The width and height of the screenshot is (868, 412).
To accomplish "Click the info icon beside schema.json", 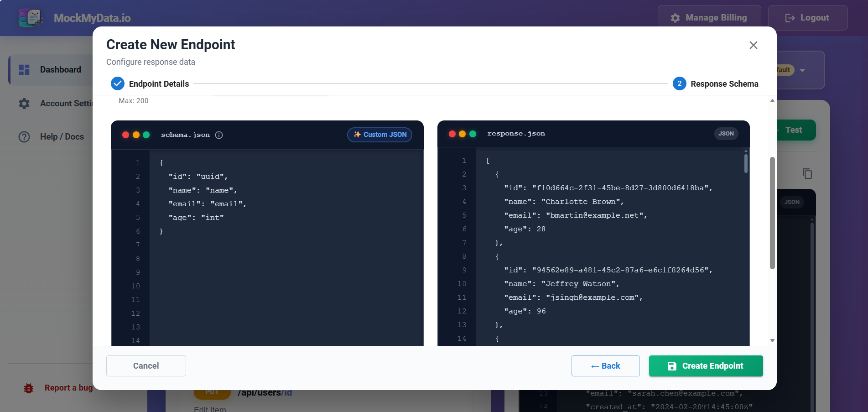I will (219, 135).
